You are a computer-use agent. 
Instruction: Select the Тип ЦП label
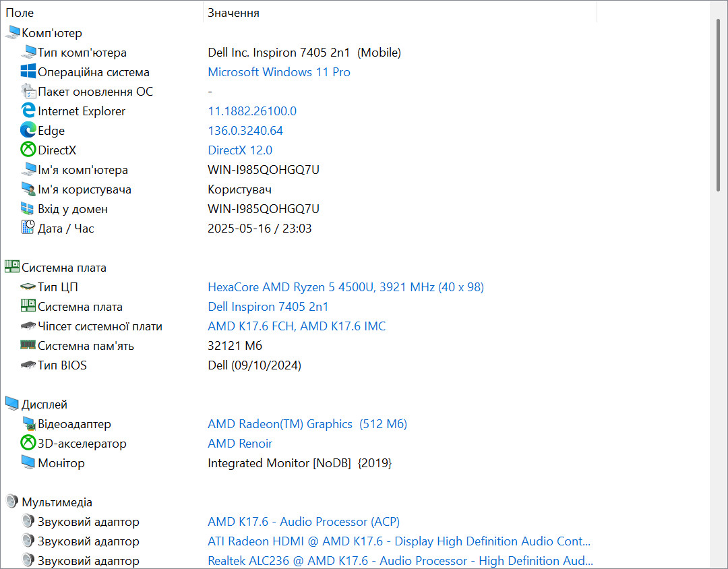point(58,287)
